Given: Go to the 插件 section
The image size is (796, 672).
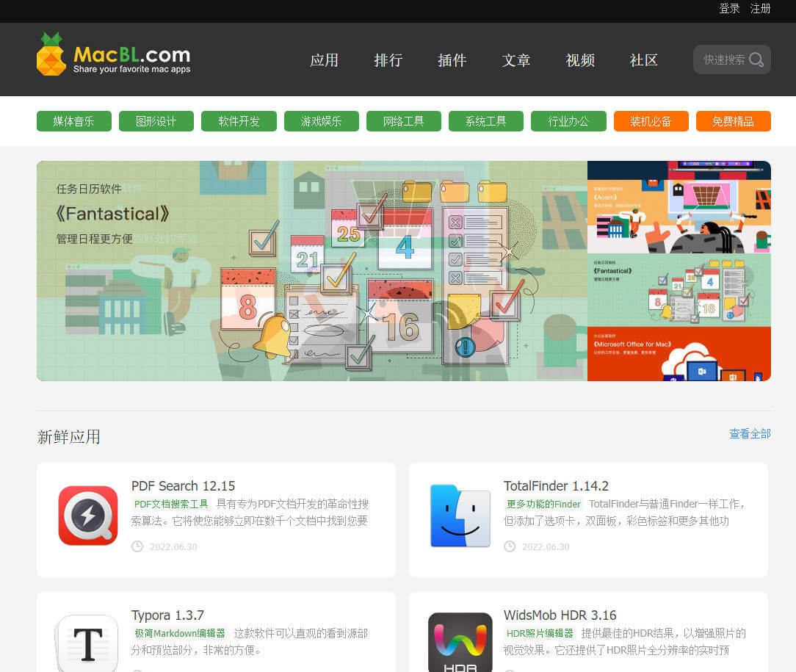Looking at the screenshot, I should tap(452, 60).
